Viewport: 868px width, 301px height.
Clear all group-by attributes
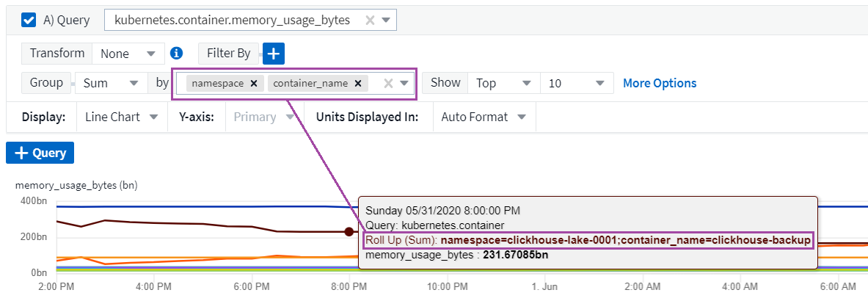tap(389, 84)
